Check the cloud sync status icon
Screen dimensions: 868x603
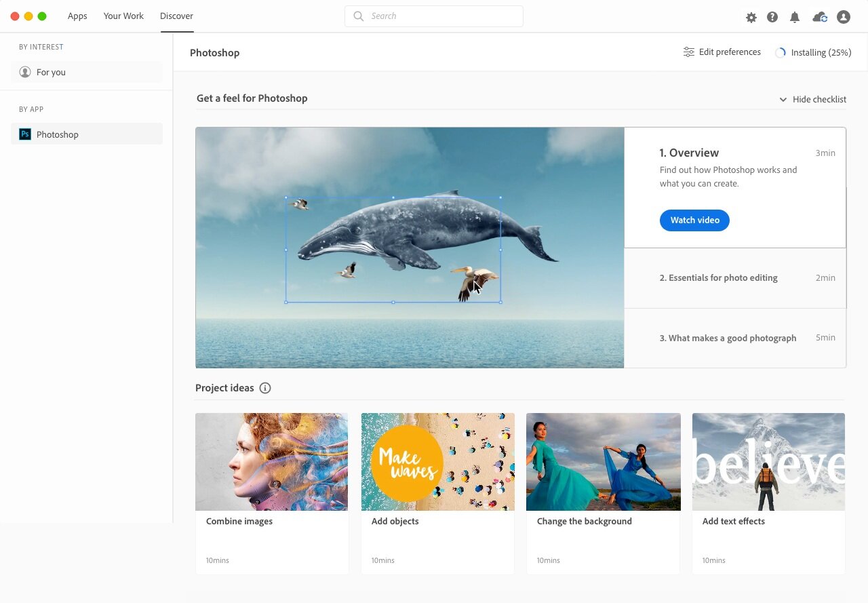[x=820, y=17]
